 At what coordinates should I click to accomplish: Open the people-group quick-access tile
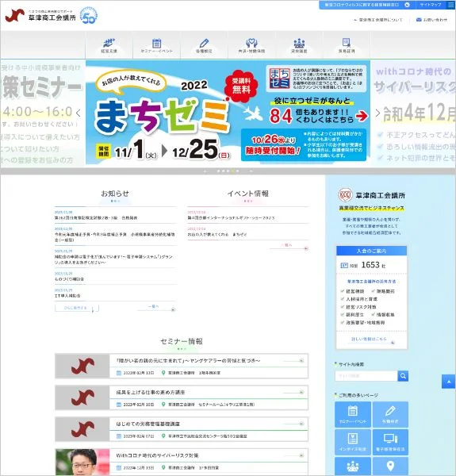pos(353,466)
